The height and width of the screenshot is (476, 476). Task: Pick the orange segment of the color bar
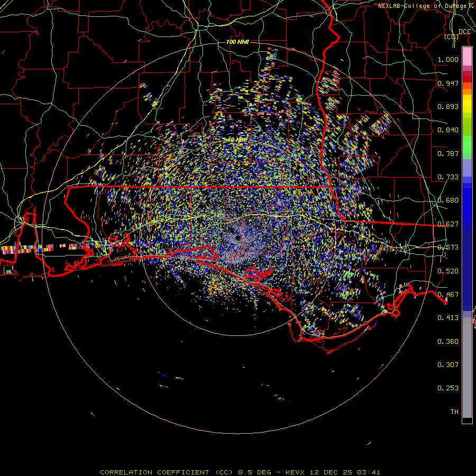click(x=467, y=91)
